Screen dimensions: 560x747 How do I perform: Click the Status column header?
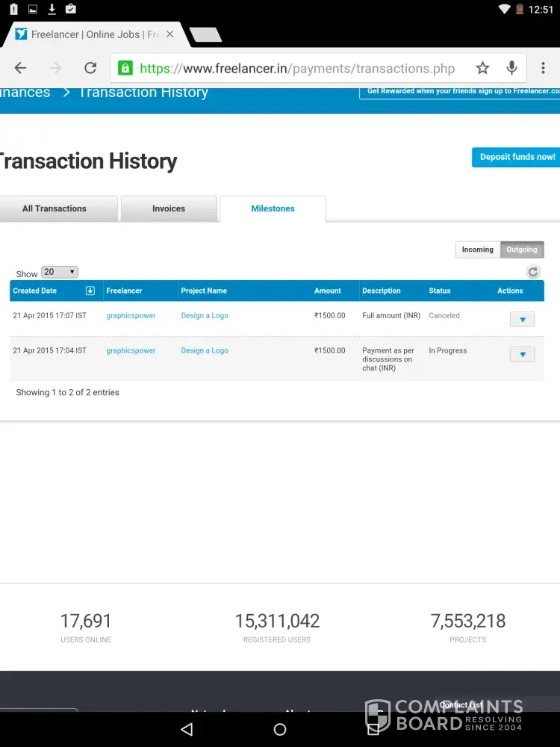coord(440,291)
